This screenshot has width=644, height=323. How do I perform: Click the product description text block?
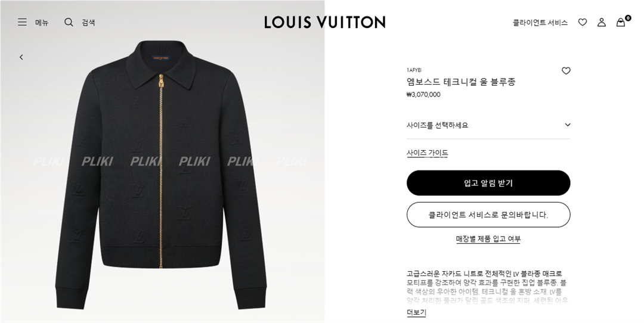click(x=487, y=287)
